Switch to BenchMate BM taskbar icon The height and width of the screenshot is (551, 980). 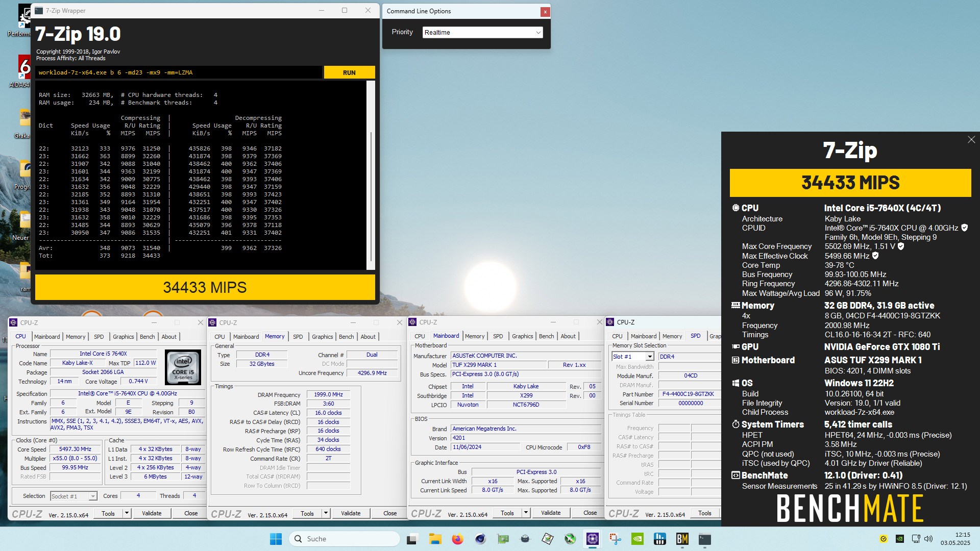point(682,539)
